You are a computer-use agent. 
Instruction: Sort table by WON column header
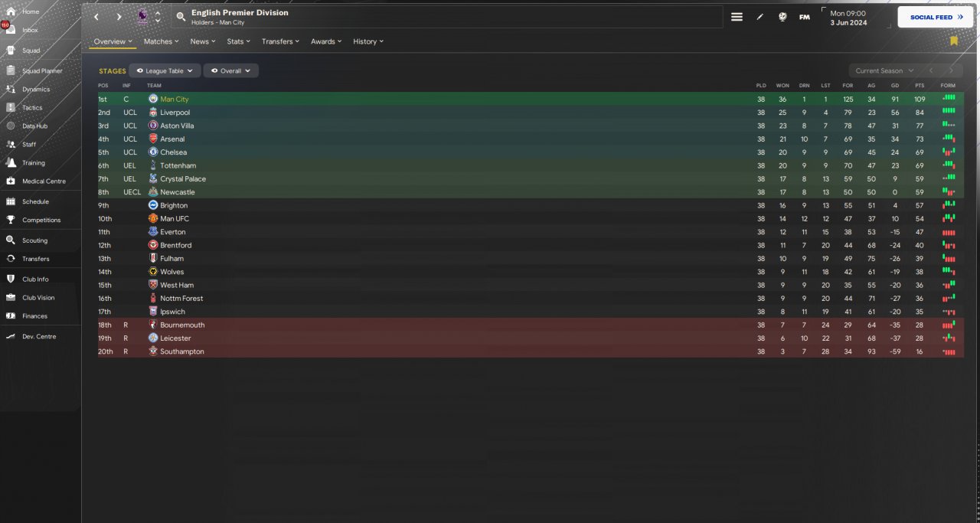782,85
